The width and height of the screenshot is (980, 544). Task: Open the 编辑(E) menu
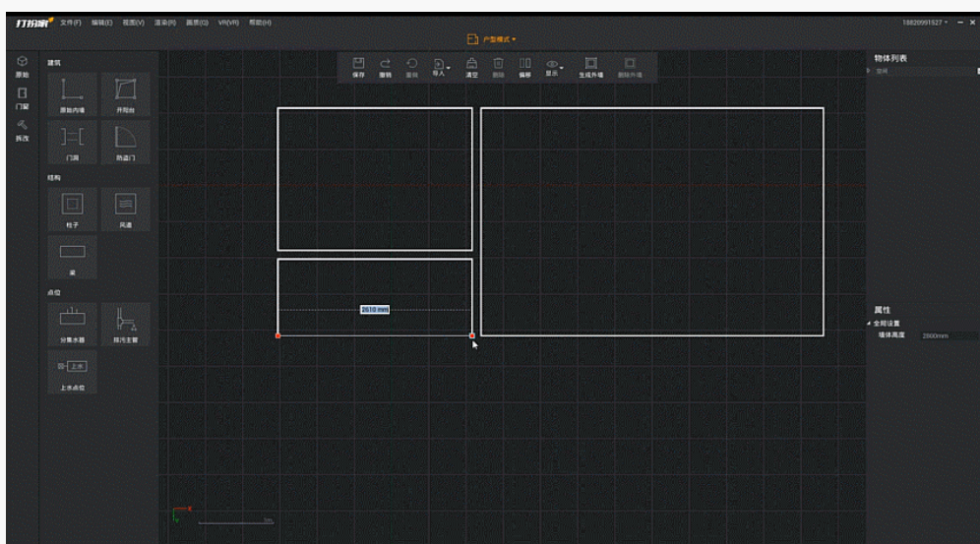102,23
